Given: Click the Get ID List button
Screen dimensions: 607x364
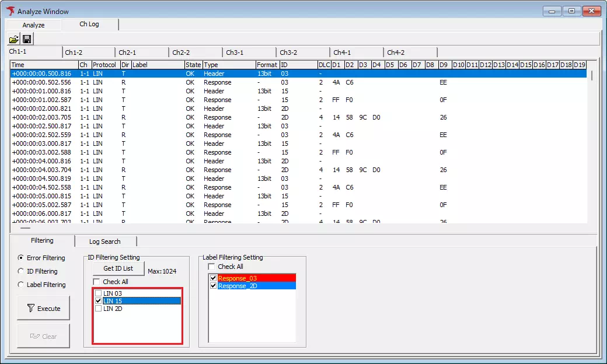Looking at the screenshot, I should pyautogui.click(x=118, y=268).
